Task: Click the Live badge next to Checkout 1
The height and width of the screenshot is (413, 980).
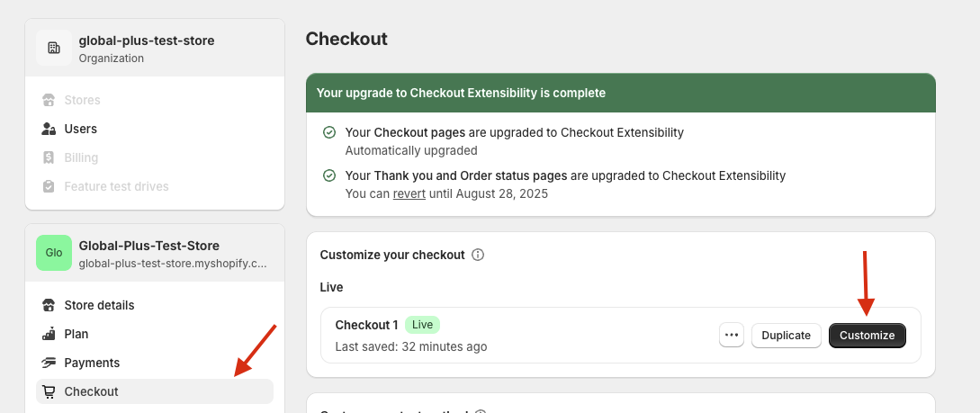Action: 422,325
